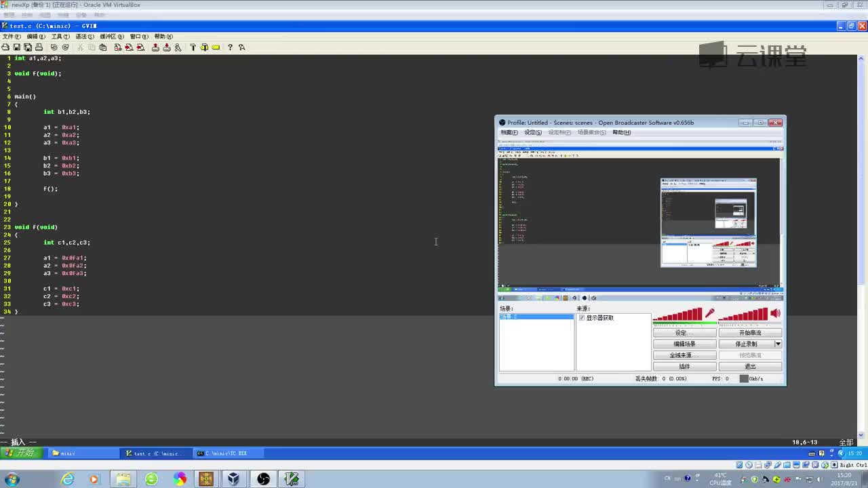
Task: Redo change in GVIM toolbar
Action: tap(65, 47)
